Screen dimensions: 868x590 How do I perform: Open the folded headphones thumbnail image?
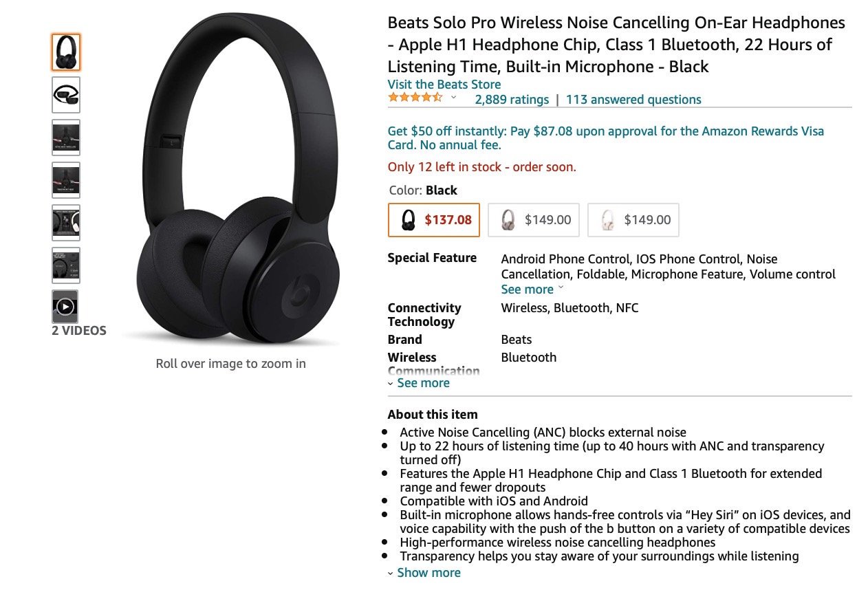66,95
